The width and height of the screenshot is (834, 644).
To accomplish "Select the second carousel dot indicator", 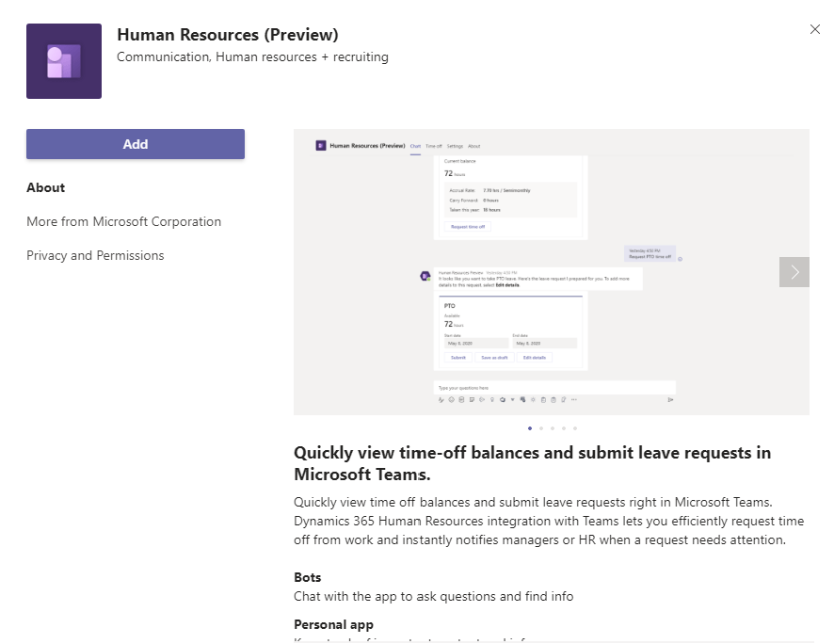I will coord(541,427).
